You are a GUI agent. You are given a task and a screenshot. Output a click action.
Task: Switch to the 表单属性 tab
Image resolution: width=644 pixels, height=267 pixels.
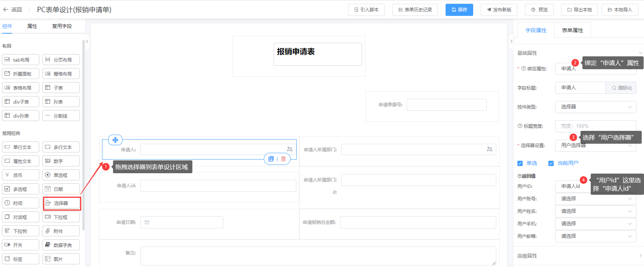(572, 31)
